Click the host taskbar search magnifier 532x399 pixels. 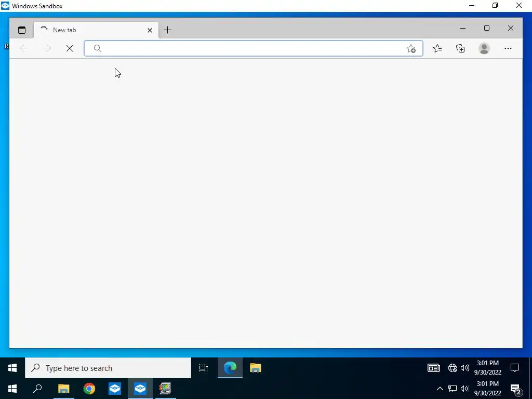[x=37, y=389]
